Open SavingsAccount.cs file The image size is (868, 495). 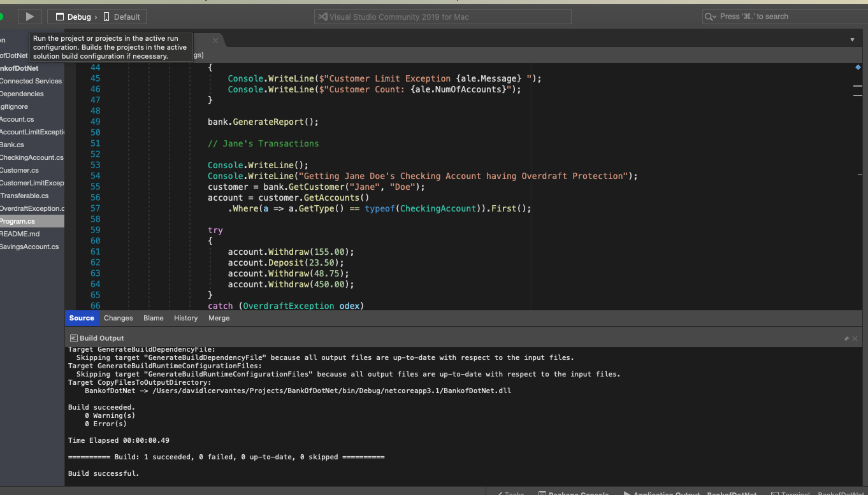click(29, 247)
